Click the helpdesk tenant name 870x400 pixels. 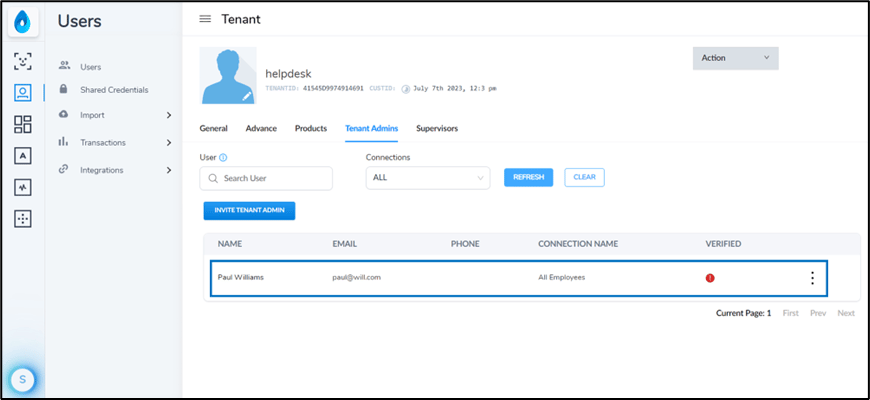pyautogui.click(x=289, y=74)
